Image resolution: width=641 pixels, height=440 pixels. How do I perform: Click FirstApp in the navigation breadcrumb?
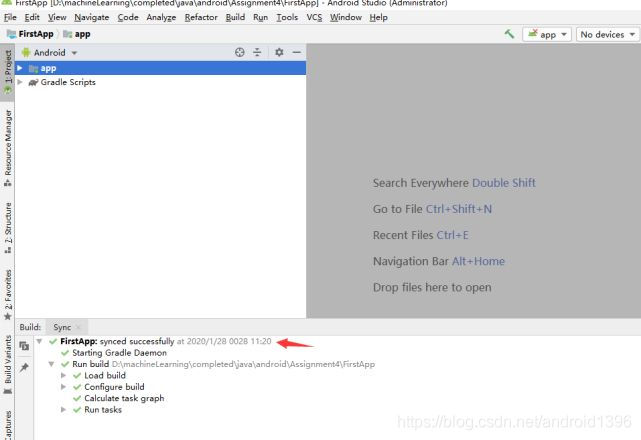30,34
